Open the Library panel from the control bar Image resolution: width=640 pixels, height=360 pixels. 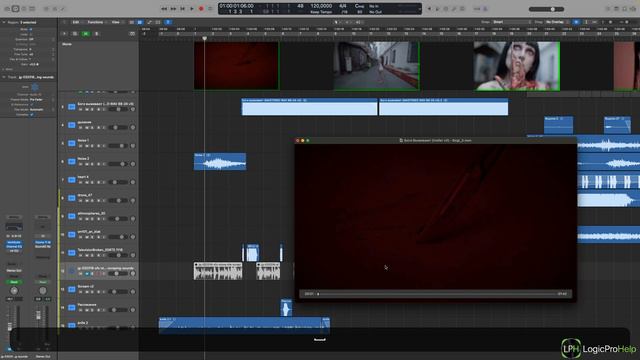coord(7,9)
